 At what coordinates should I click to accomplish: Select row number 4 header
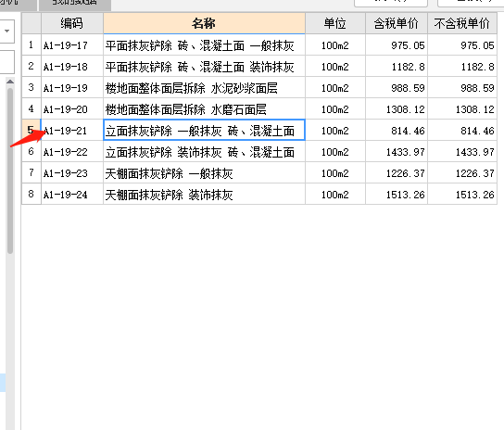pos(31,108)
